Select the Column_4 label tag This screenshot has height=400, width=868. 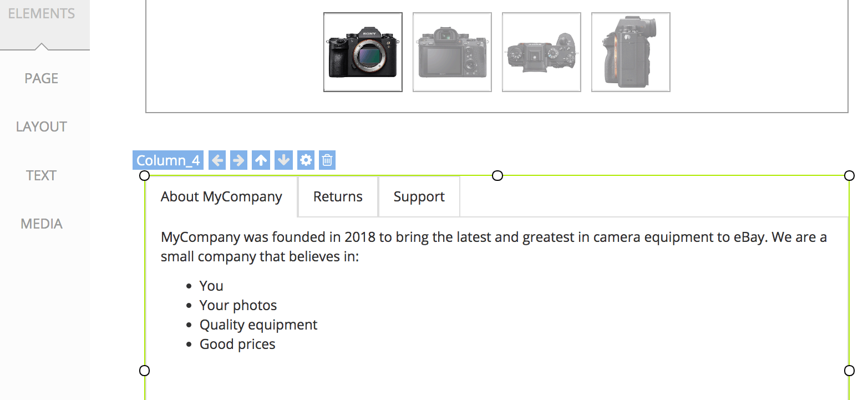pyautogui.click(x=168, y=161)
